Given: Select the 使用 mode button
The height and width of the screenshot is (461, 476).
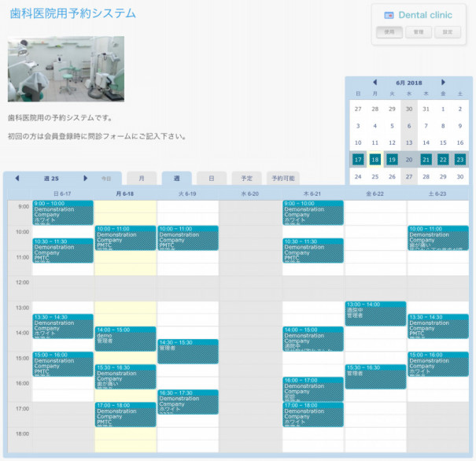Looking at the screenshot, I should tap(389, 32).
